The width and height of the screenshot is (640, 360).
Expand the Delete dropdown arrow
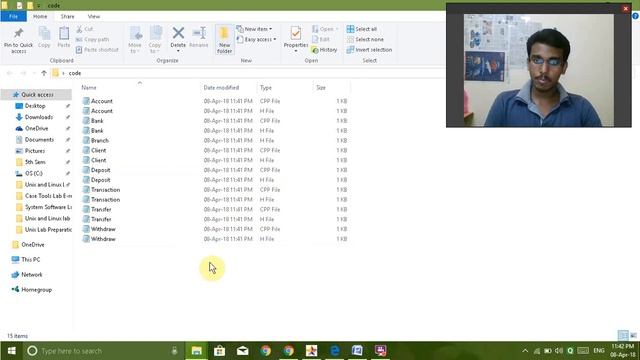point(178,51)
